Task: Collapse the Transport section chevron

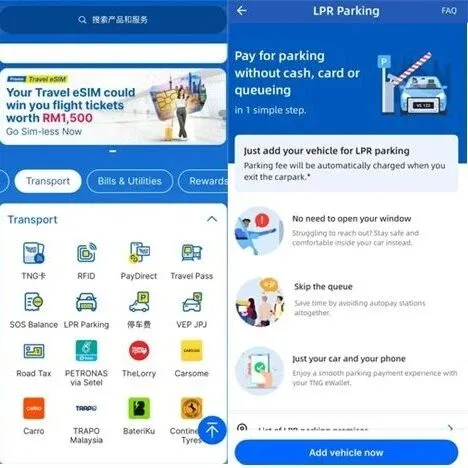Action: (212, 219)
